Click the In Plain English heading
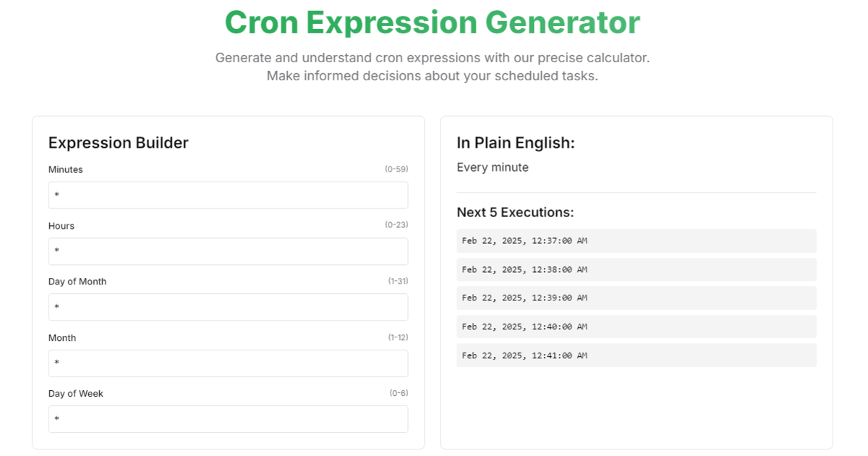Image resolution: width=868 pixels, height=456 pixels. point(516,143)
